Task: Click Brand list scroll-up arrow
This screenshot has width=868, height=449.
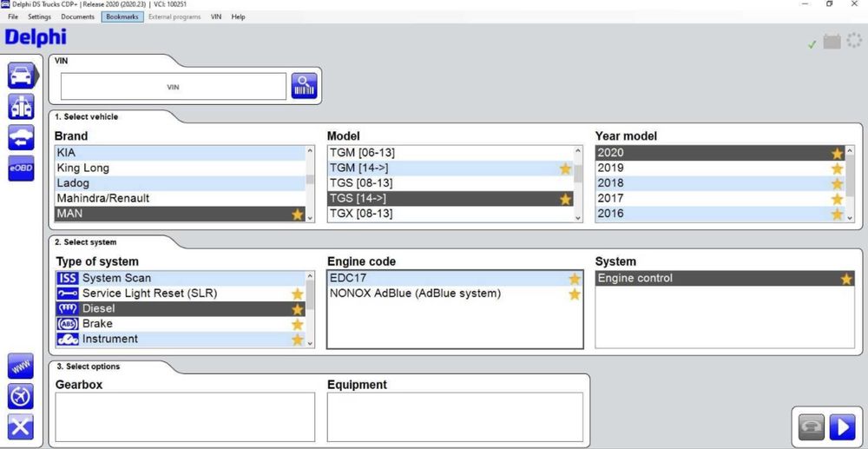Action: click(x=310, y=151)
